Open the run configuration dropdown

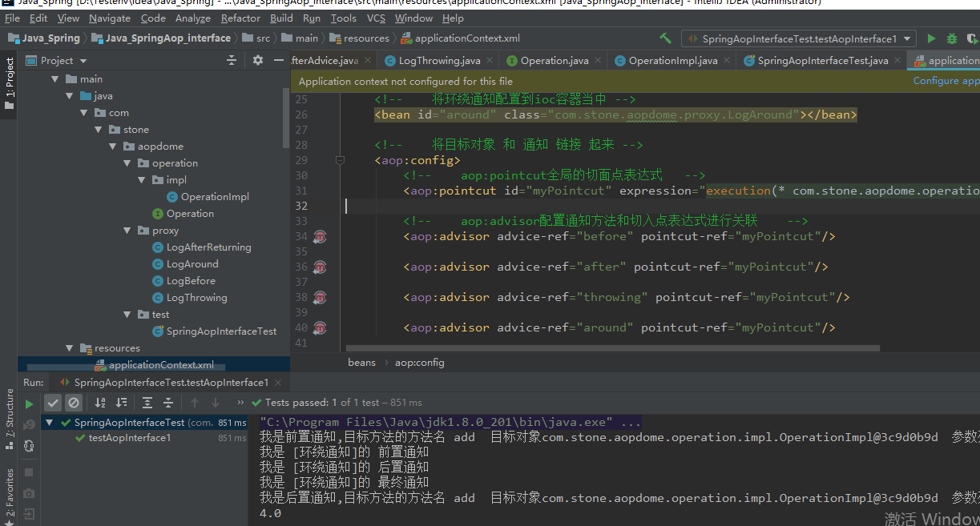click(x=799, y=38)
